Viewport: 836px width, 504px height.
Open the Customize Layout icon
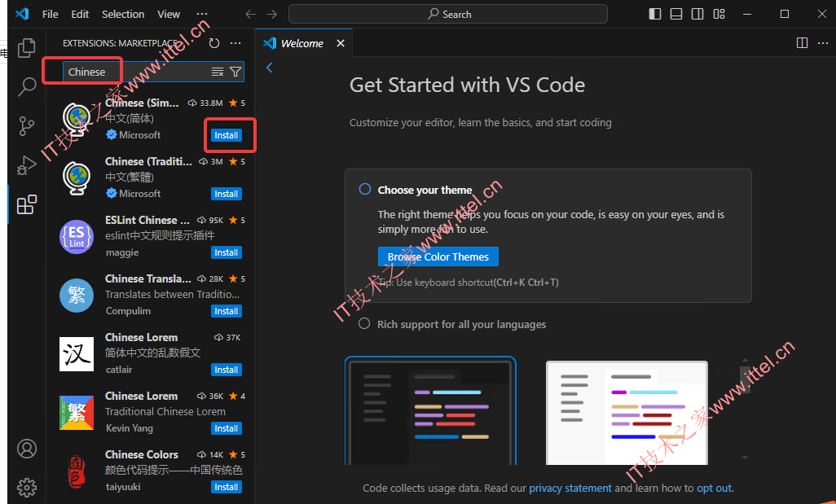[x=719, y=15]
